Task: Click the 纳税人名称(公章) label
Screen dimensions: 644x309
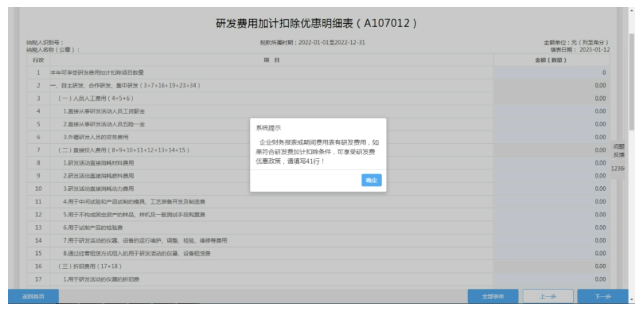Action: 53,50
